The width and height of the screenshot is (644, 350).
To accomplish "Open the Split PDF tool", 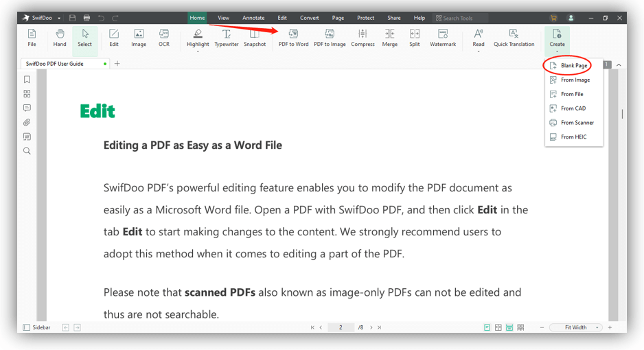I will 415,38.
